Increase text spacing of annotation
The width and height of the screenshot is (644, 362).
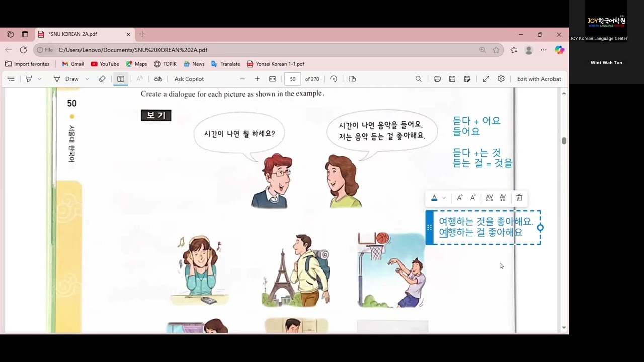tap(489, 198)
